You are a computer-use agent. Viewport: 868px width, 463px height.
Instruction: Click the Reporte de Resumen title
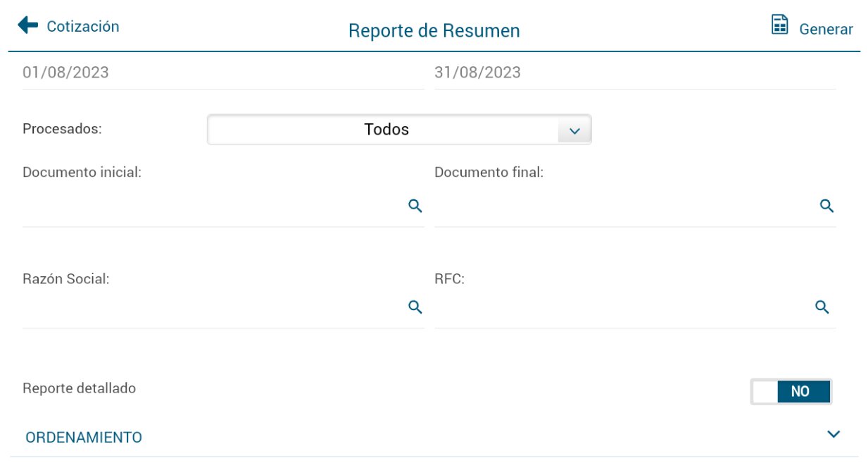pos(434,31)
